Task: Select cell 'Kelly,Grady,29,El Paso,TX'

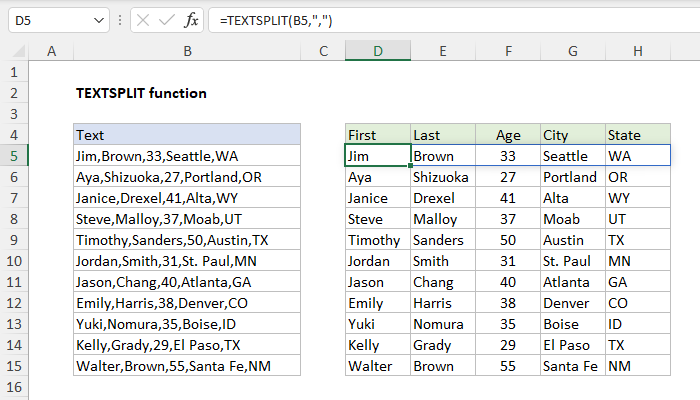Action: [x=187, y=345]
